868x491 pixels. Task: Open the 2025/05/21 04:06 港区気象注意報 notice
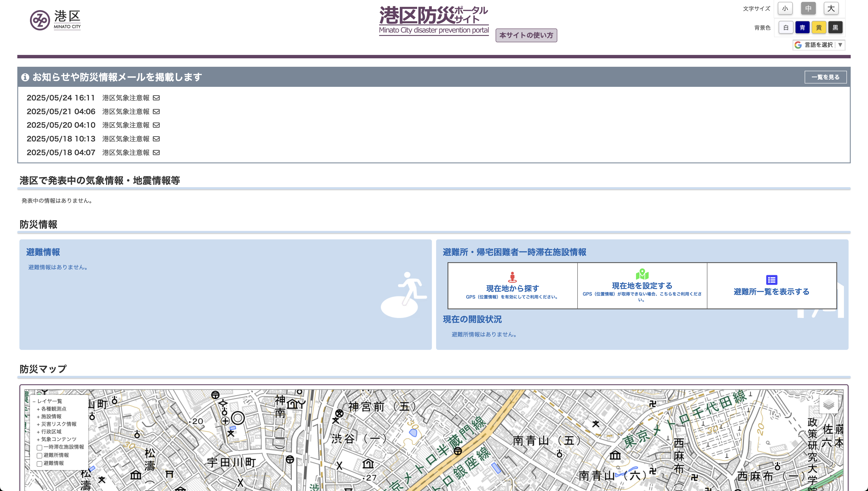126,112
